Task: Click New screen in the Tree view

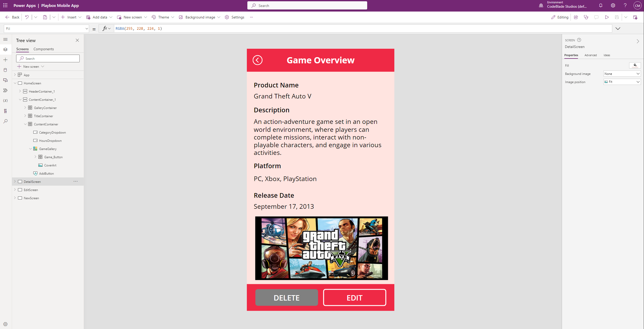Action: 31,66
